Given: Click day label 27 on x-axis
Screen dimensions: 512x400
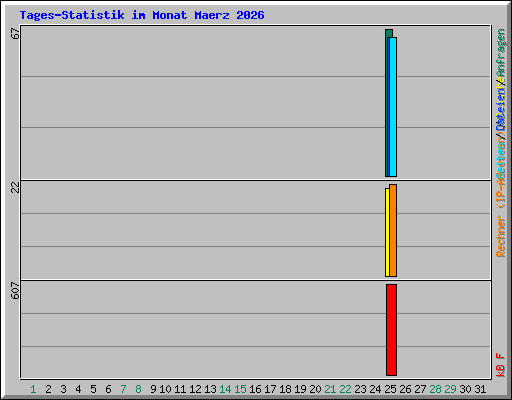Looking at the screenshot, I should point(420,389).
